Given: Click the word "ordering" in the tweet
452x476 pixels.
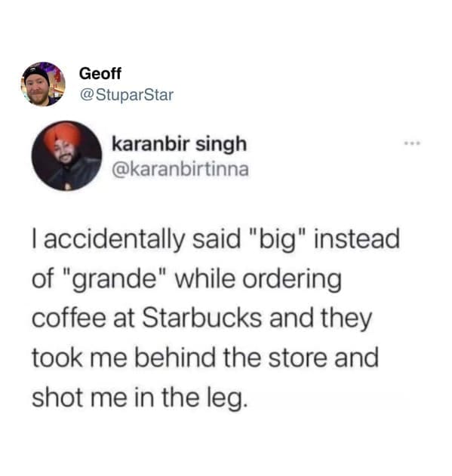Looking at the screenshot, I should click(x=292, y=279).
